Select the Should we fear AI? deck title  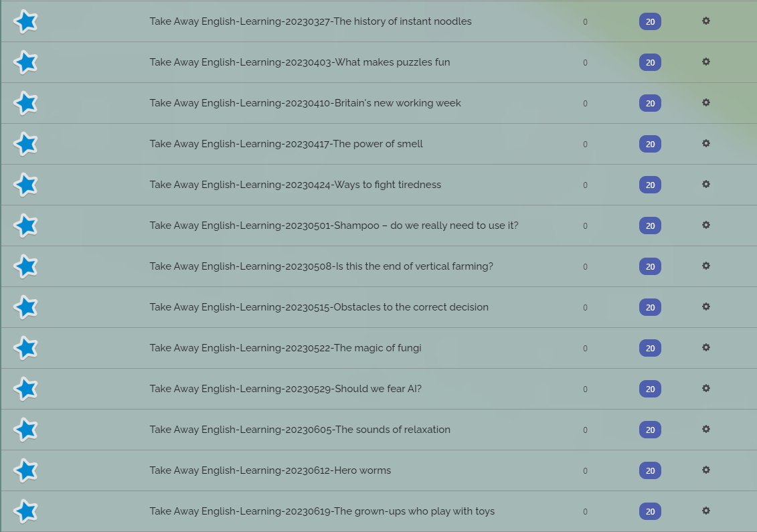285,389
